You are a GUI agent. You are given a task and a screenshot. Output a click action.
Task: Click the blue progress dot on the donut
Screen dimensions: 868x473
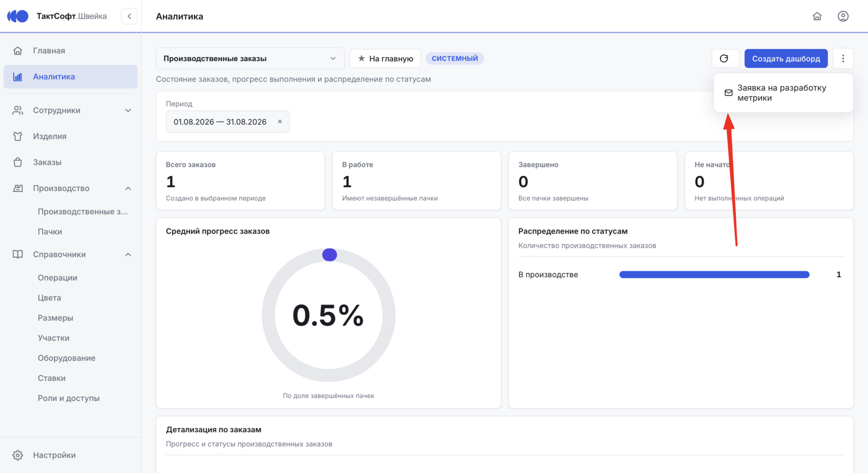pos(330,255)
